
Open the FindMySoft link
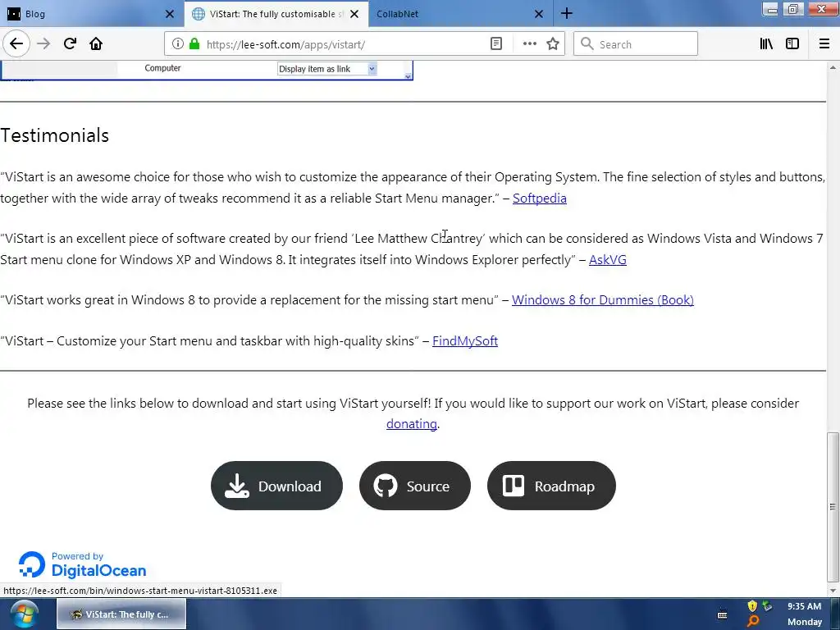[x=465, y=341]
